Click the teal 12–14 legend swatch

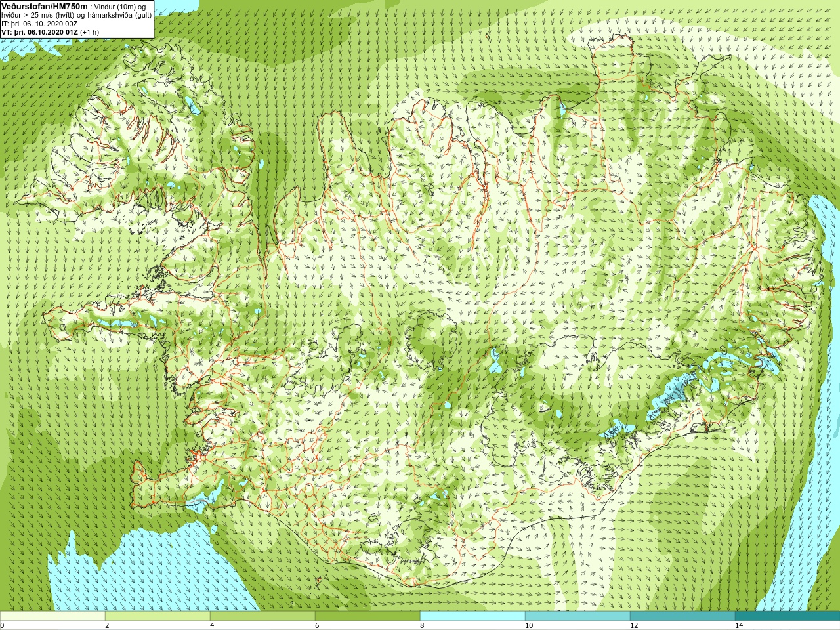click(682, 616)
